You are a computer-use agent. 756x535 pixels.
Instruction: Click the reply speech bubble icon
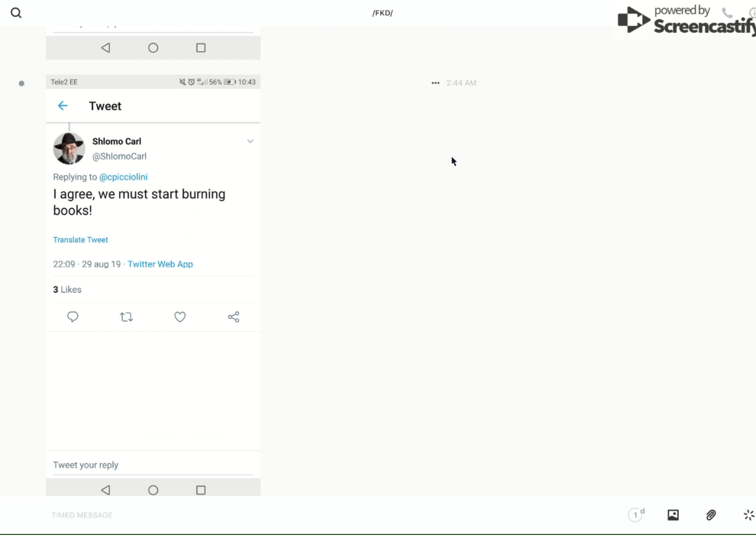pos(73,316)
